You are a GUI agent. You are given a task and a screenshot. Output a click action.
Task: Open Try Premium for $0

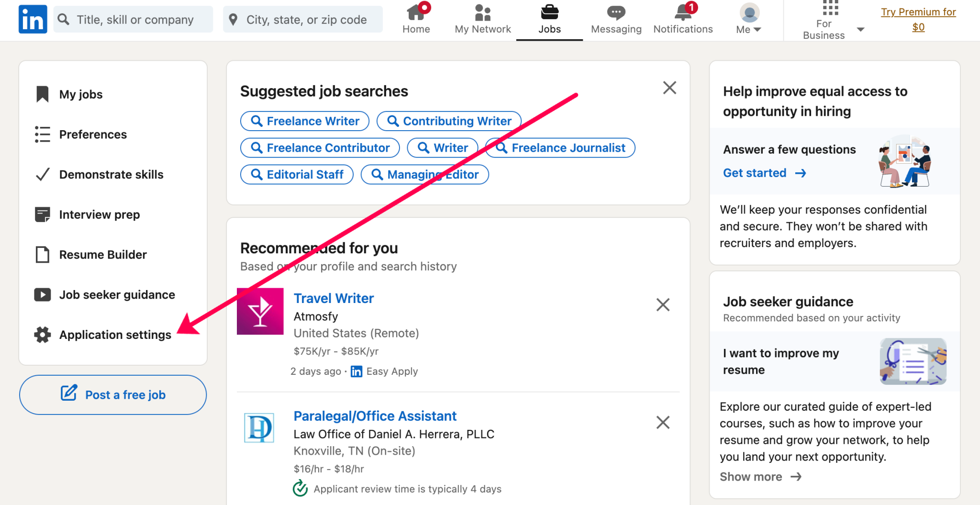917,19
